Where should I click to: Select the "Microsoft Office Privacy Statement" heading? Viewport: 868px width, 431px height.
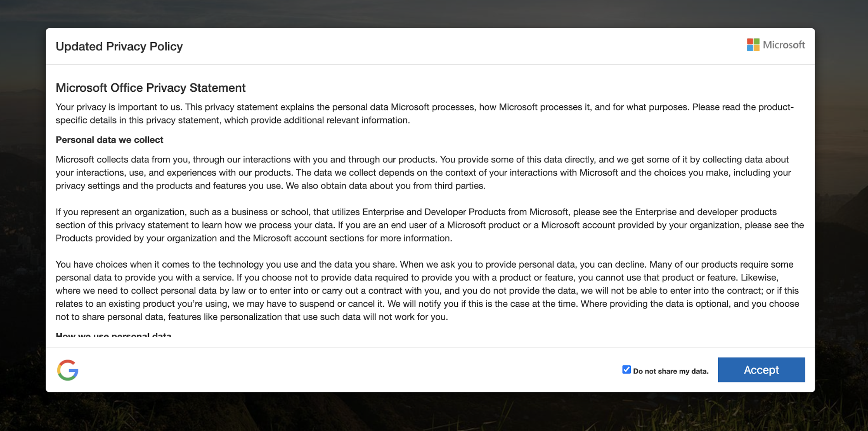coord(150,88)
